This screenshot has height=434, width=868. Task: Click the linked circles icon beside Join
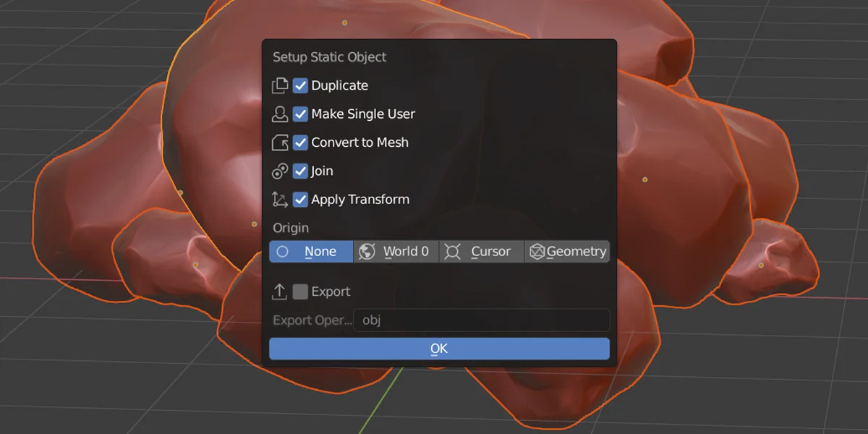[281, 171]
